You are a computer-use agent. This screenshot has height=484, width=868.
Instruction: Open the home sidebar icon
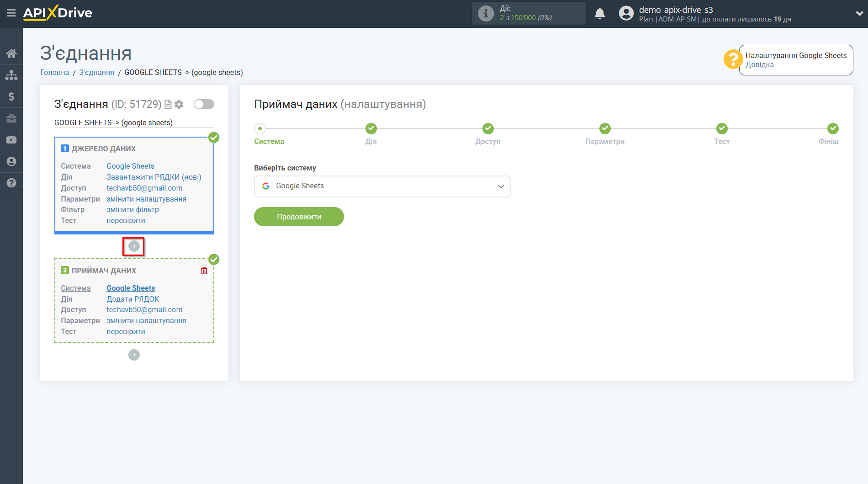coord(11,53)
